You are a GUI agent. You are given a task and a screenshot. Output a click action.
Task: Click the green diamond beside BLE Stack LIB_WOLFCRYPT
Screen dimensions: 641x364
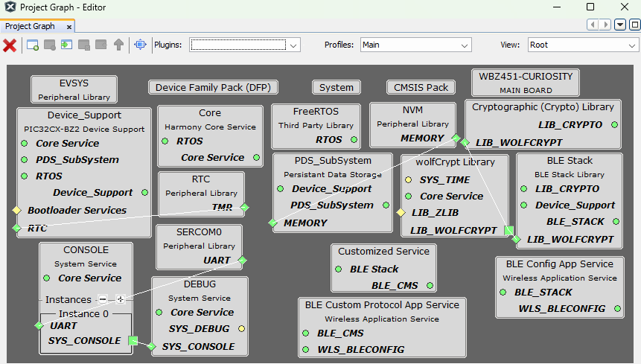(516, 240)
